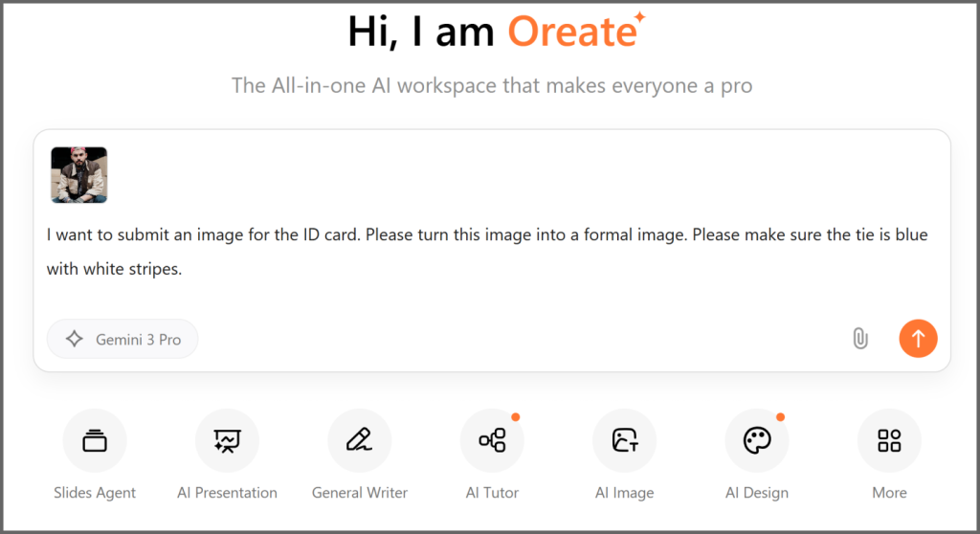This screenshot has width=980, height=534.
Task: Click the "AI Design" label
Action: (757, 493)
